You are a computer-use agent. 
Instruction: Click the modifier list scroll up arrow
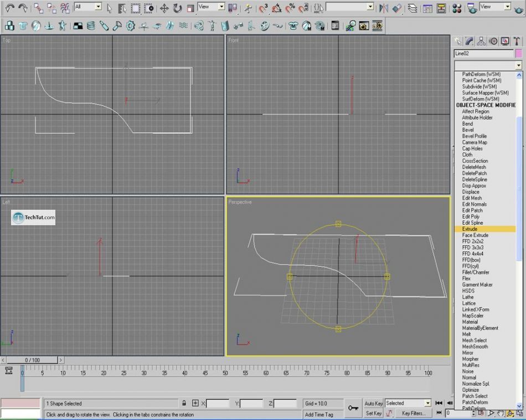tap(519, 75)
